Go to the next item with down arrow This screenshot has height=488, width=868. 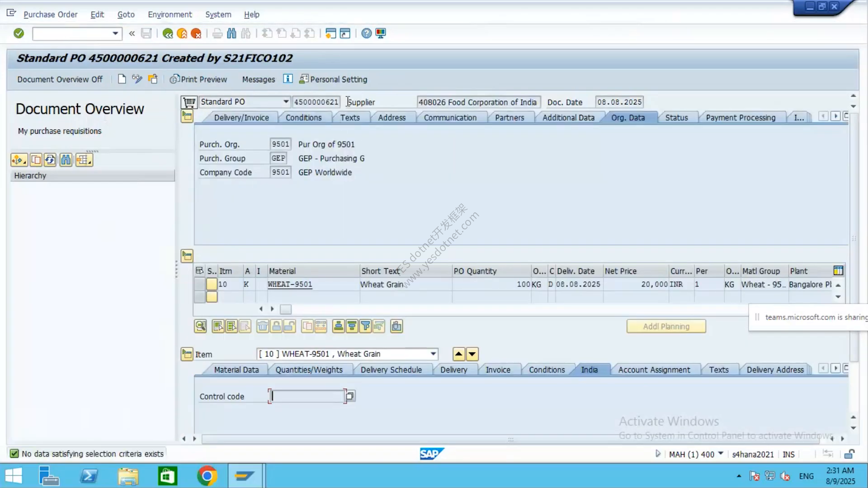click(x=472, y=354)
